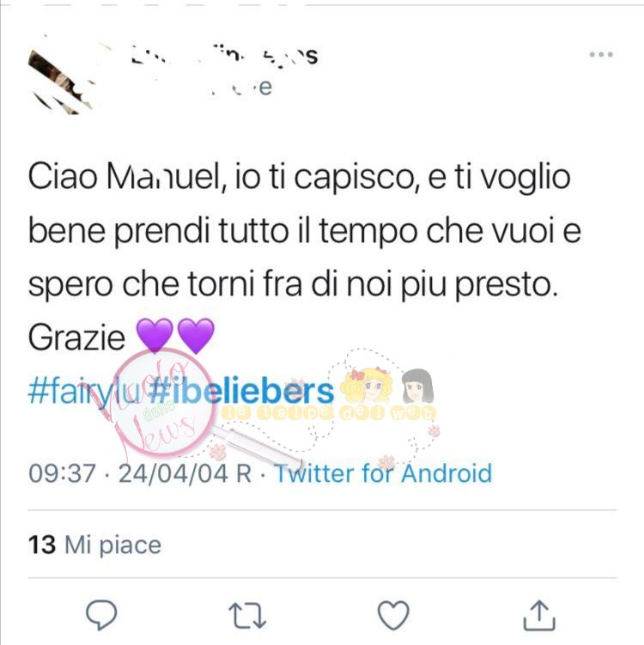Screen dimensions: 644x645
Task: Open the author's blurred display name
Action: pos(224,57)
